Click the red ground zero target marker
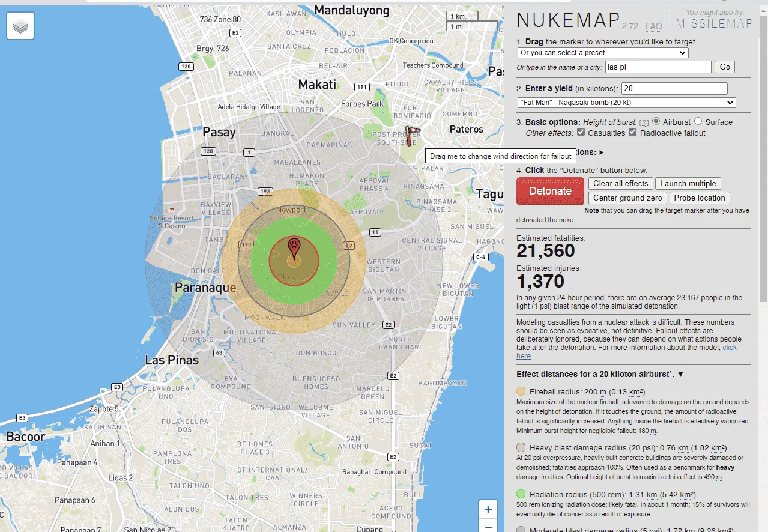Viewport: 768px width, 532px height. [294, 249]
